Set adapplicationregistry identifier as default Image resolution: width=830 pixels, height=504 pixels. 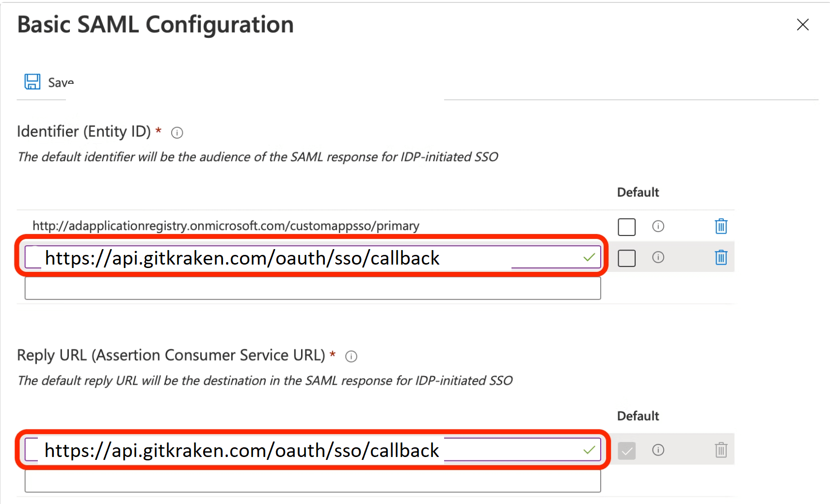coord(626,227)
